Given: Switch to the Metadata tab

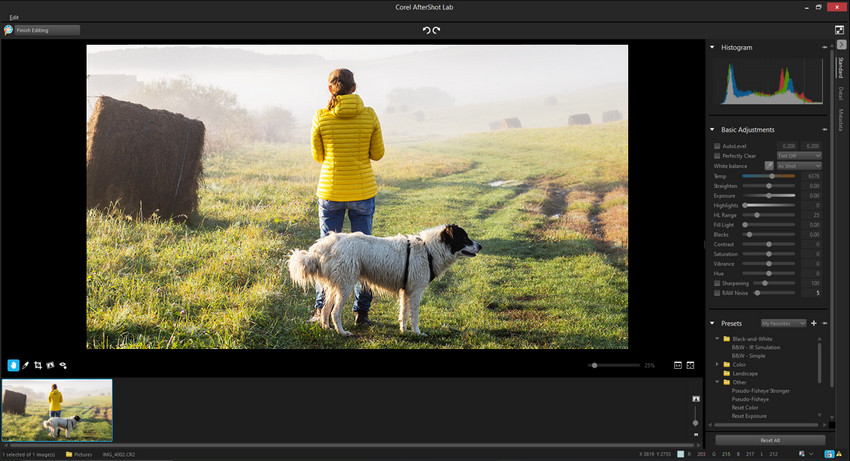Looking at the screenshot, I should coord(841,120).
